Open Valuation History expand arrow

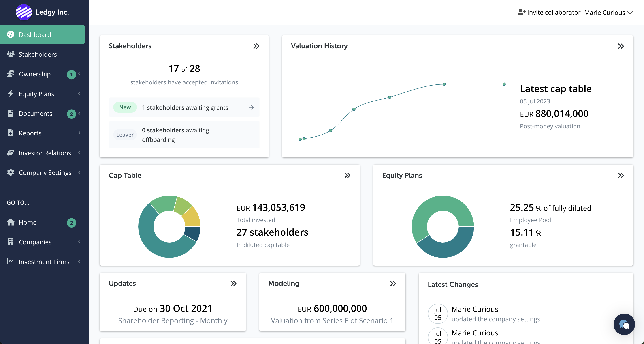click(621, 46)
